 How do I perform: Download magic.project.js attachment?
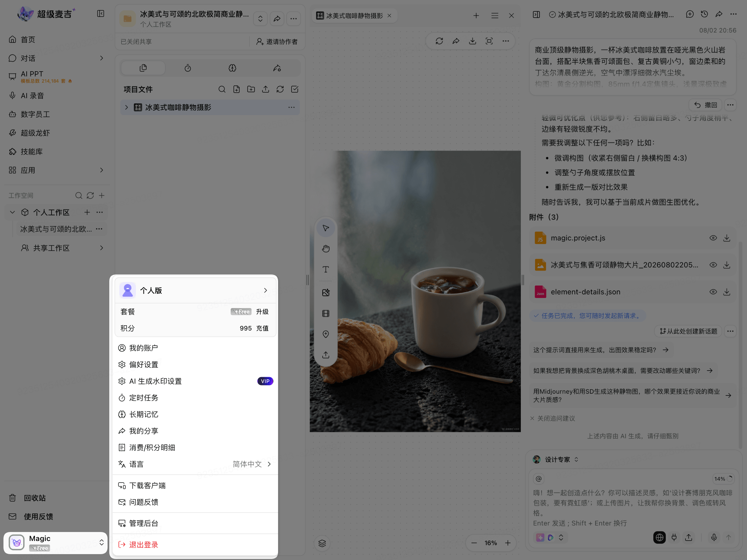(x=727, y=238)
